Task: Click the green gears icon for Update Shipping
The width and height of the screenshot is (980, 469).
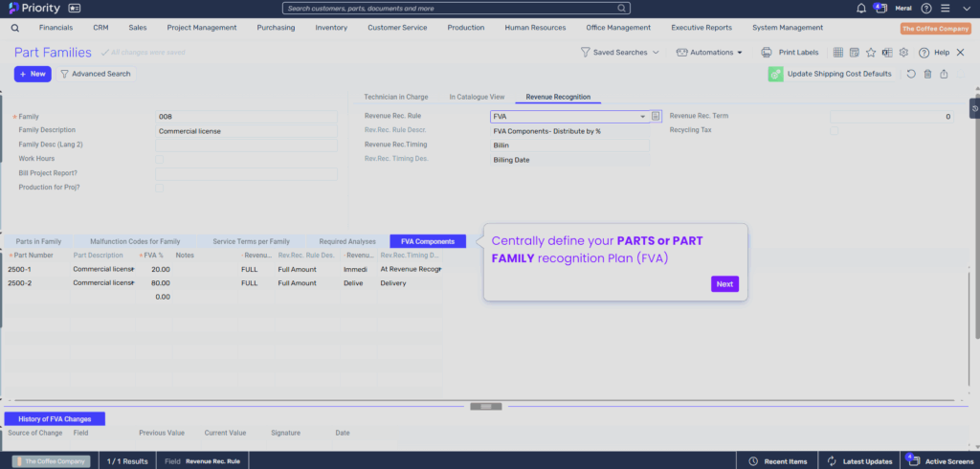Action: click(x=775, y=74)
